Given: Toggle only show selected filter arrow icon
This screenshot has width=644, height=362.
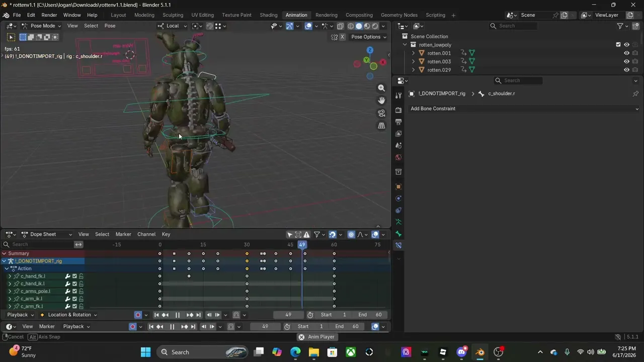Looking at the screenshot, I should (290, 234).
